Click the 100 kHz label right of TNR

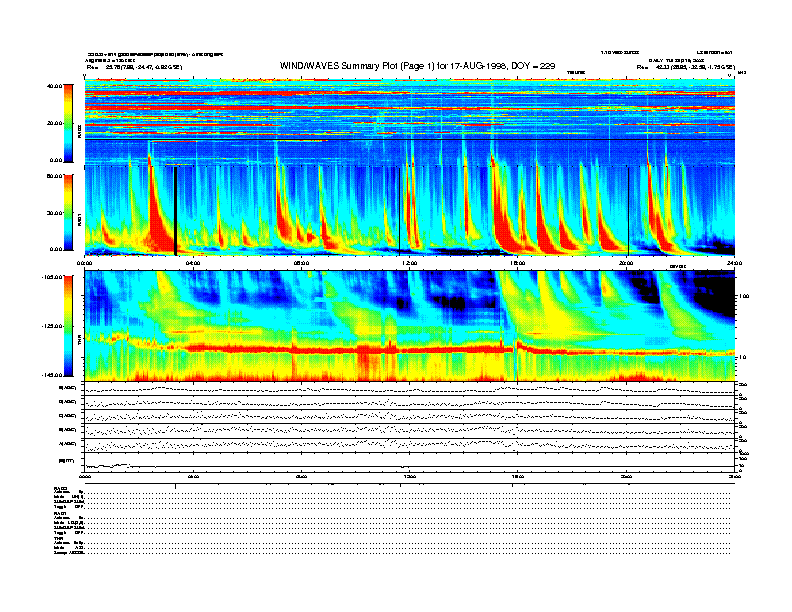tap(743, 296)
